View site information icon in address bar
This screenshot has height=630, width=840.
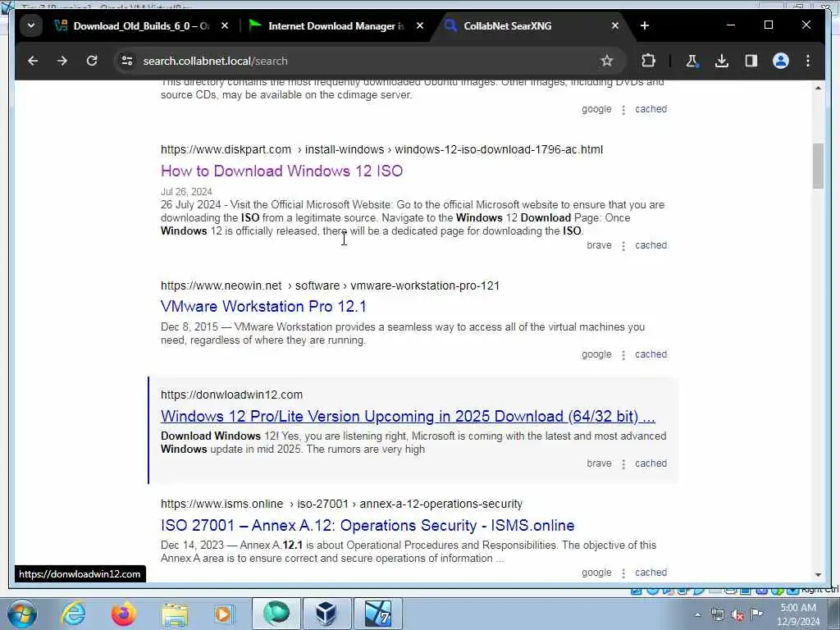coord(127,61)
